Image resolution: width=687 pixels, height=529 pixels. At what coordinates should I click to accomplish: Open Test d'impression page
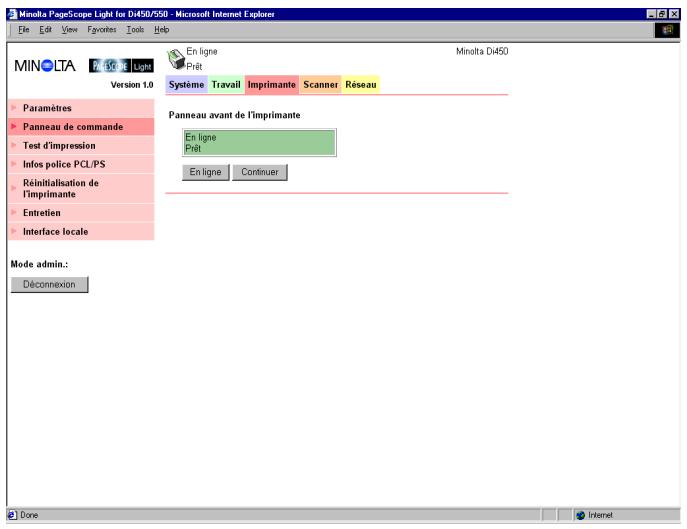81,146
